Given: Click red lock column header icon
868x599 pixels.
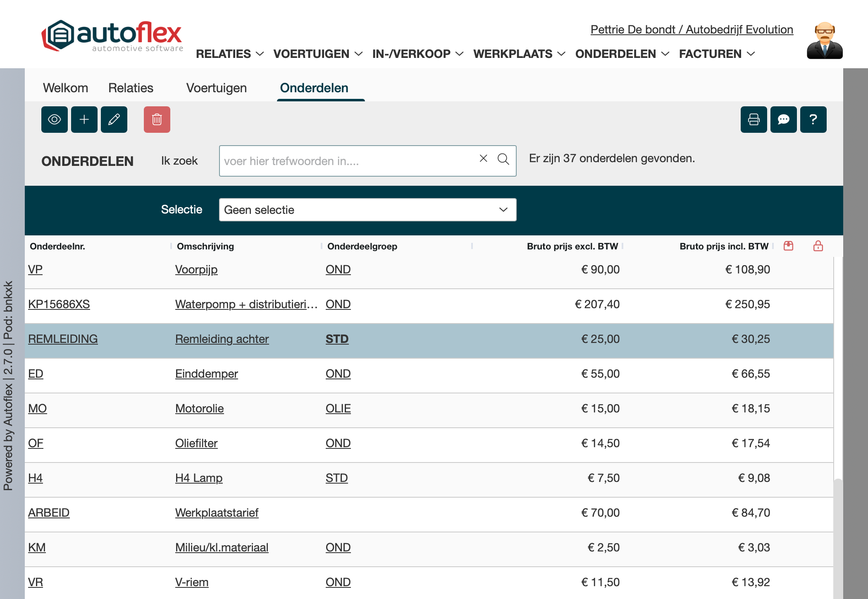Looking at the screenshot, I should tap(818, 246).
